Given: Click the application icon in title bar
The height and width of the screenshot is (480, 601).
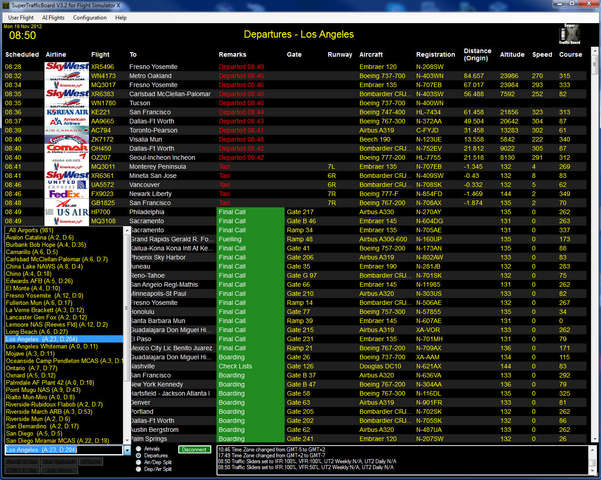Looking at the screenshot, I should pos(6,5).
